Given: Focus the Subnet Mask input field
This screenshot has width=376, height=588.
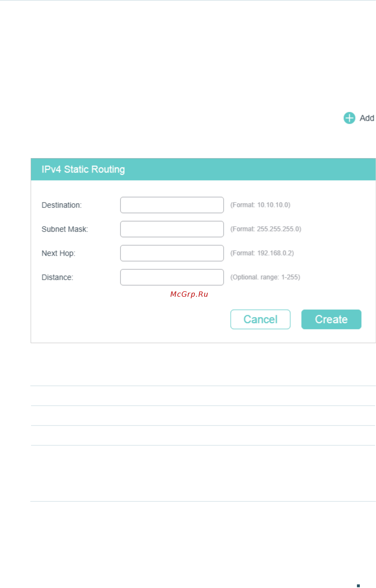Looking at the screenshot, I should [172, 229].
